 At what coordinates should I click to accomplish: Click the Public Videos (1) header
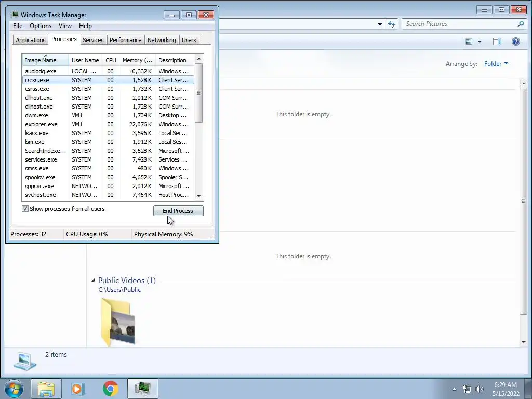point(127,280)
